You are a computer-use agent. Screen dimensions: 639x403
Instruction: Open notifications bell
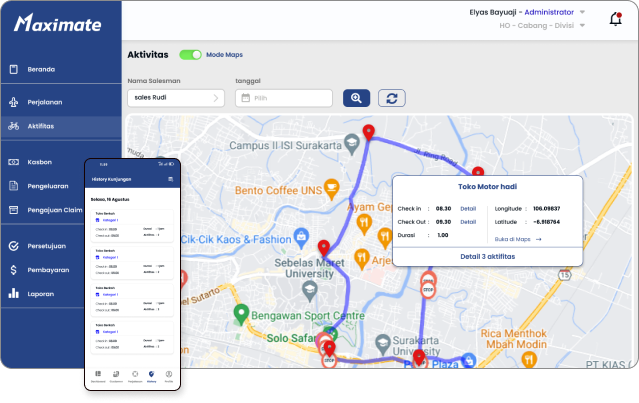tap(615, 19)
